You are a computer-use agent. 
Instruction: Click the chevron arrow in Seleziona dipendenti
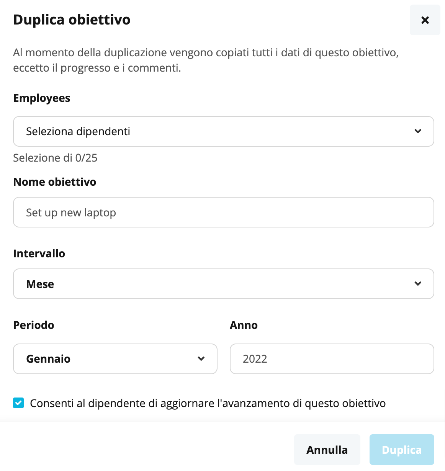click(418, 131)
